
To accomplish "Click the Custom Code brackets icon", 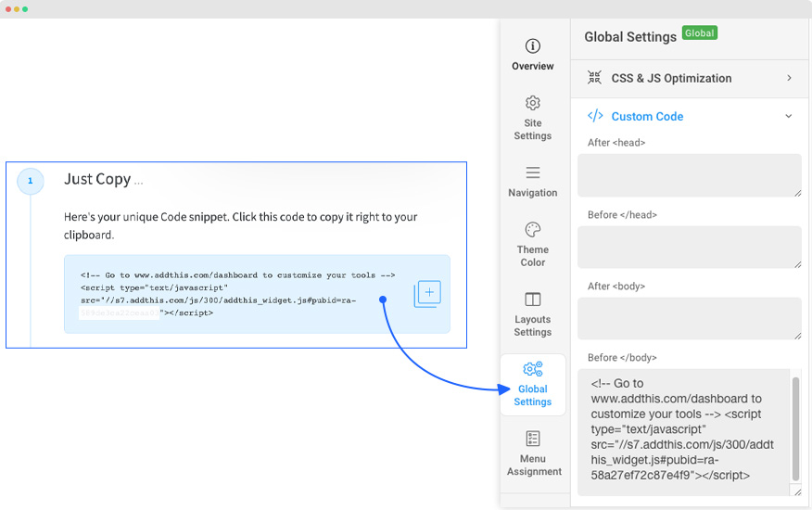I will (x=595, y=116).
